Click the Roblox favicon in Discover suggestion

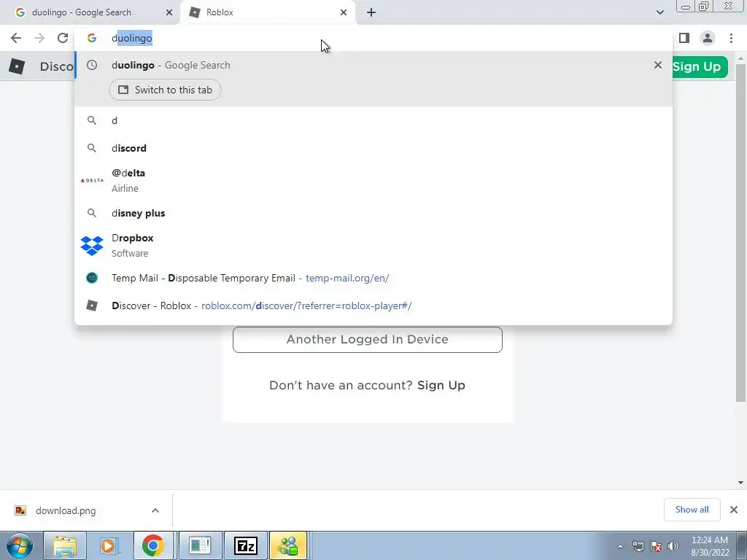click(x=91, y=306)
